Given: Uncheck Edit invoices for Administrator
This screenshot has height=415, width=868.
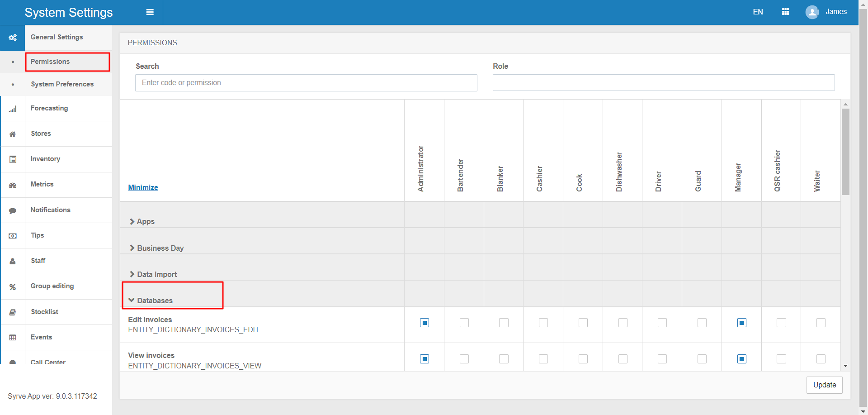Looking at the screenshot, I should point(424,323).
